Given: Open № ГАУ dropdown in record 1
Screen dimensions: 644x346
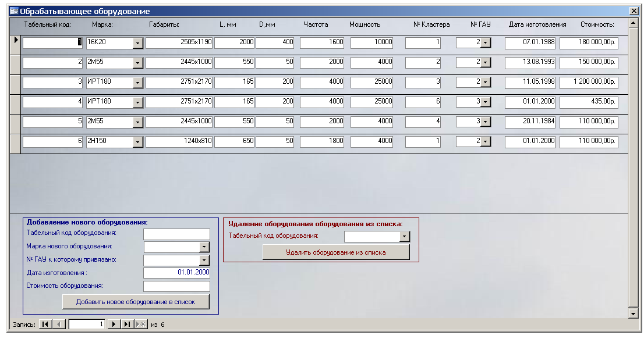Looking at the screenshot, I should coord(486,42).
